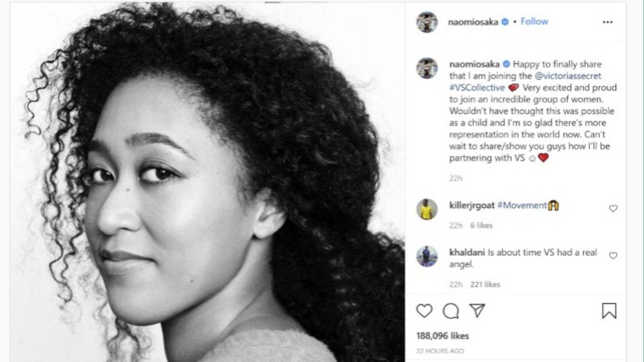Open the khaldani username
Image resolution: width=644 pixels, height=362 pixels.
467,252
